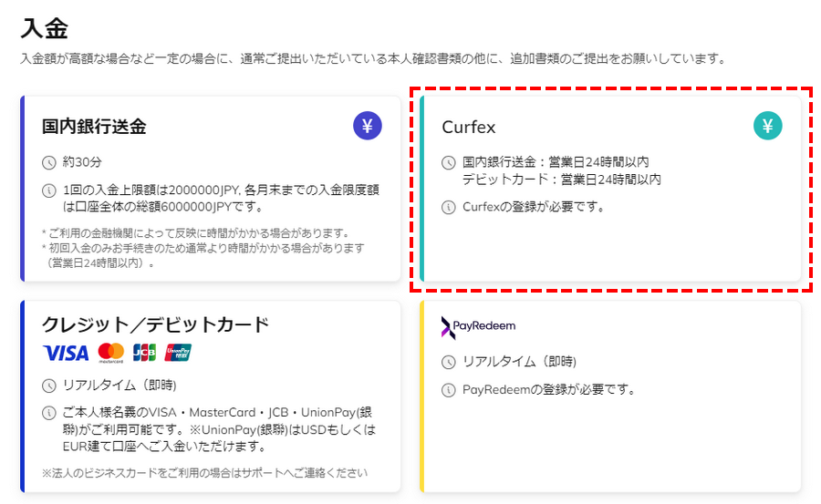The image size is (821, 504).
Task: Click clock icon in クレジット／デビットカード card
Action: point(48,386)
